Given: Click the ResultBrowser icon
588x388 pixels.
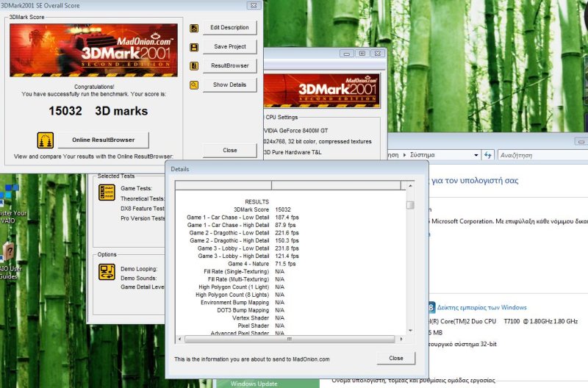Looking at the screenshot, I should 194,66.
